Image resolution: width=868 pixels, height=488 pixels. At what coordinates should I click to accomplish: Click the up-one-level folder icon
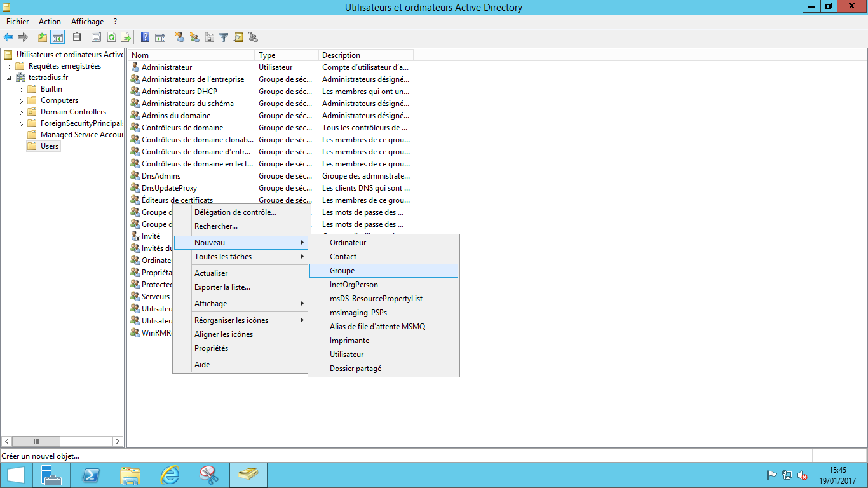(x=43, y=37)
